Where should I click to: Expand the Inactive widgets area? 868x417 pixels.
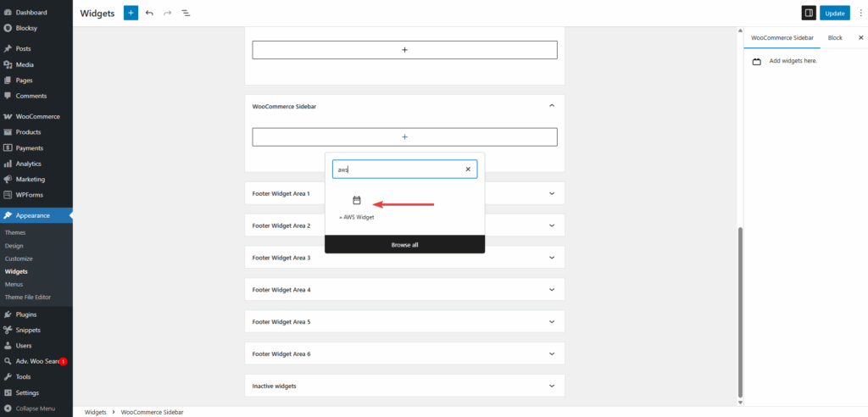(x=551, y=386)
